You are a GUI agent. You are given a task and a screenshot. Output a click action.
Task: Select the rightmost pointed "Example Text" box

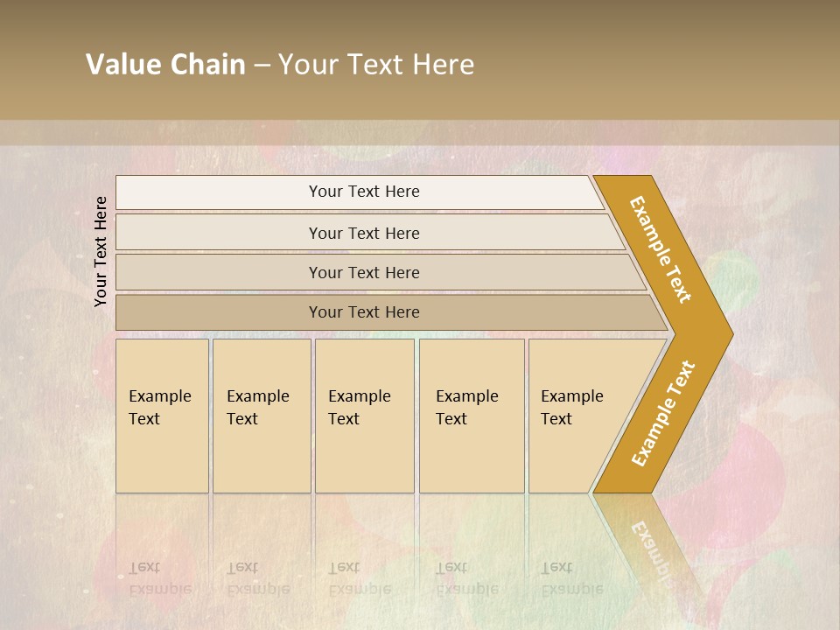[577, 415]
